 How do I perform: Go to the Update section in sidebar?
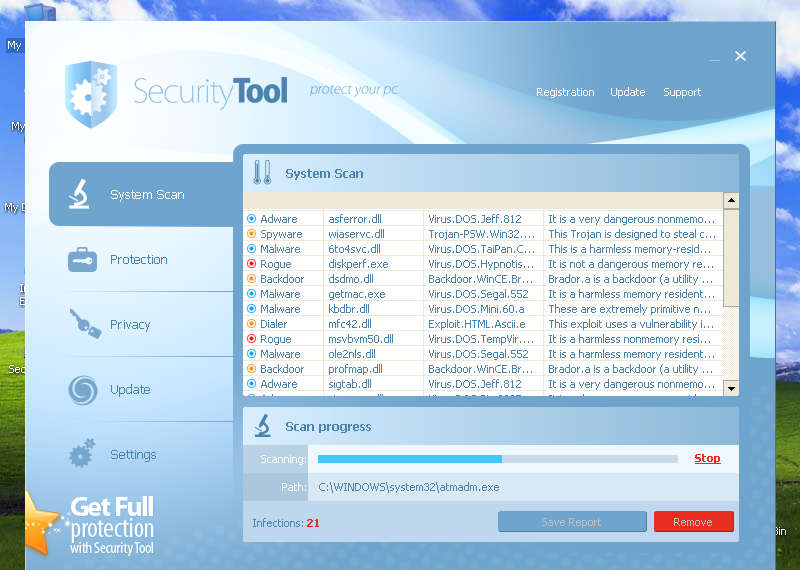point(130,389)
